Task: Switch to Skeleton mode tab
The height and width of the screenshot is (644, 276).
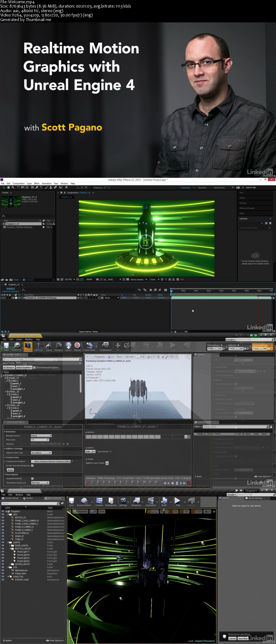Action: click(x=216, y=347)
